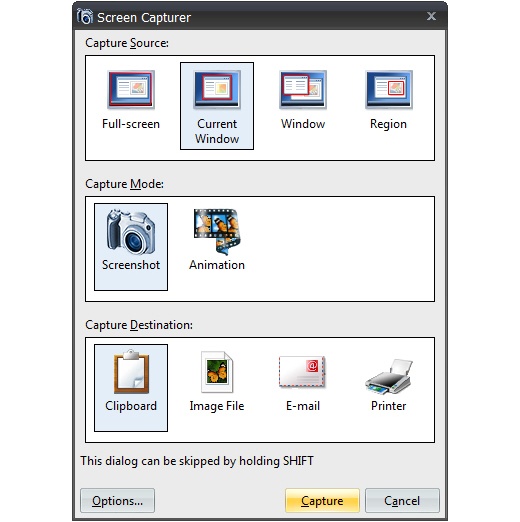Select the Region capture source icon

point(389,89)
